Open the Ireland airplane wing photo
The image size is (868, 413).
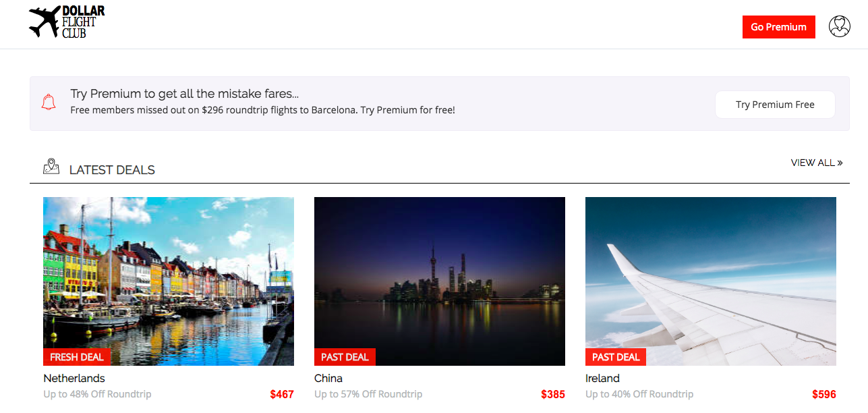(x=711, y=281)
